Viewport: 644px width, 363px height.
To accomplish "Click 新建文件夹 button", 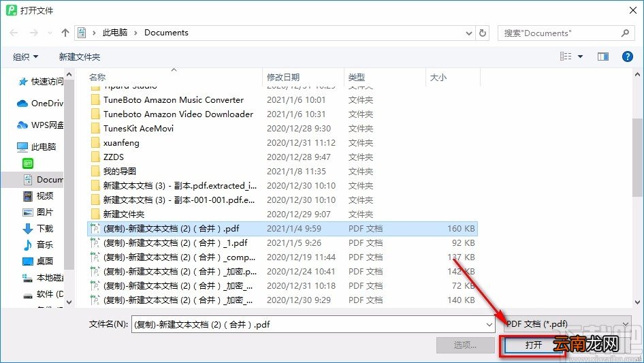I will [x=79, y=57].
